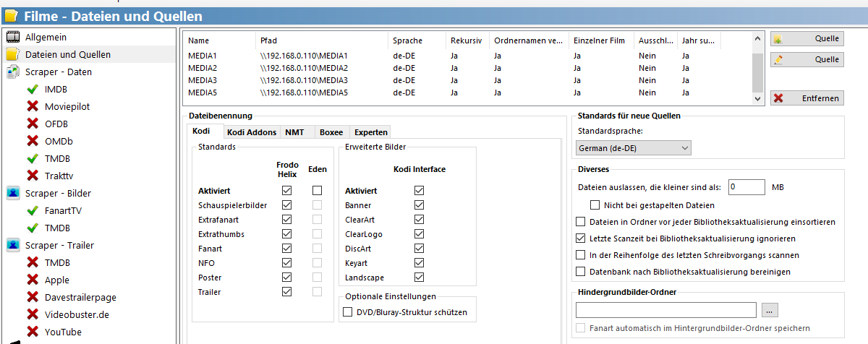Viewport: 868px width, 344px height.
Task: Open the Scraper - Trailer section icon
Action: point(13,245)
